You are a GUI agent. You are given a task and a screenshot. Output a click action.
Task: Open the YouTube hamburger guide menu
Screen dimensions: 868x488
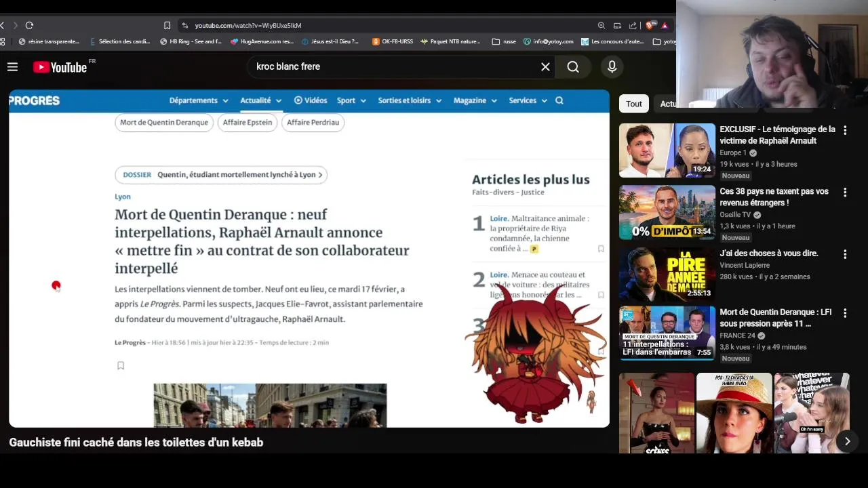pos(12,66)
